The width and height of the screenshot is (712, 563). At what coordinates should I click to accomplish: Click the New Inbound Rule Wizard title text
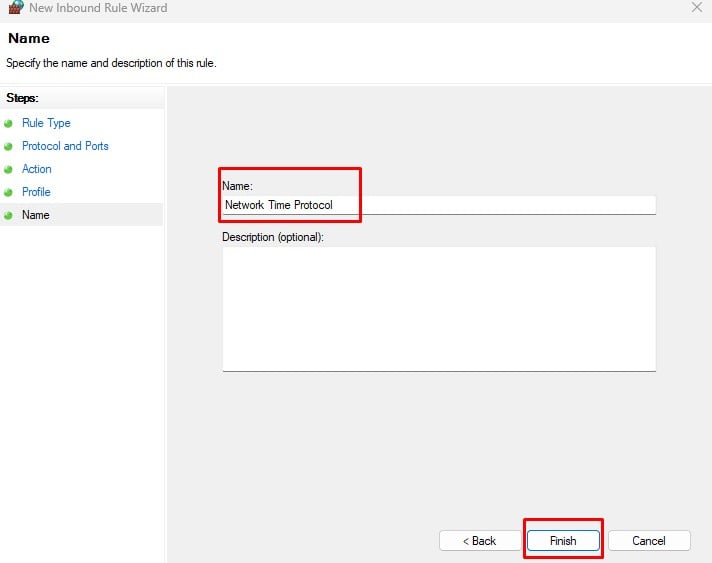click(x=98, y=8)
